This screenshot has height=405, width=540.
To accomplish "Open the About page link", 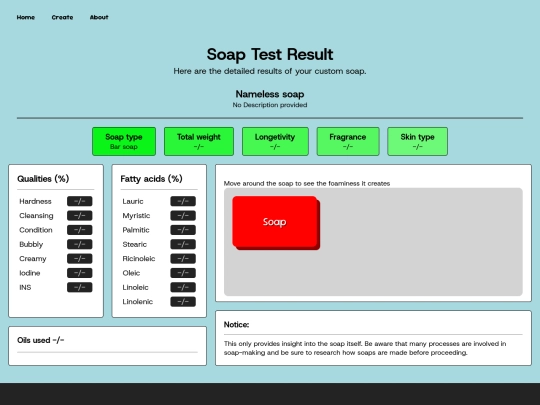I will click(x=99, y=17).
